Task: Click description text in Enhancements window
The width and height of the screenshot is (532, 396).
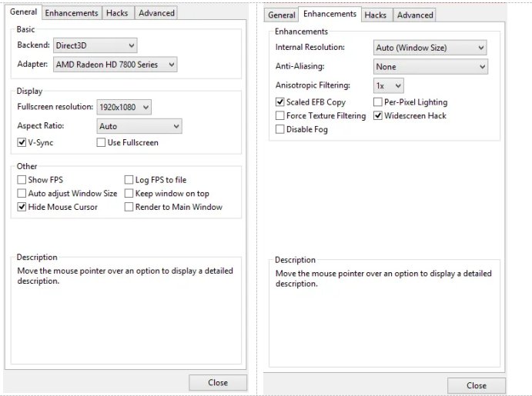Action: pos(383,278)
